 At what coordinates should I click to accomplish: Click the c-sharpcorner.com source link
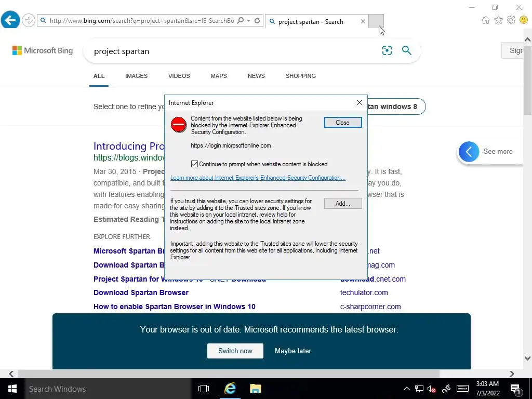(370, 307)
